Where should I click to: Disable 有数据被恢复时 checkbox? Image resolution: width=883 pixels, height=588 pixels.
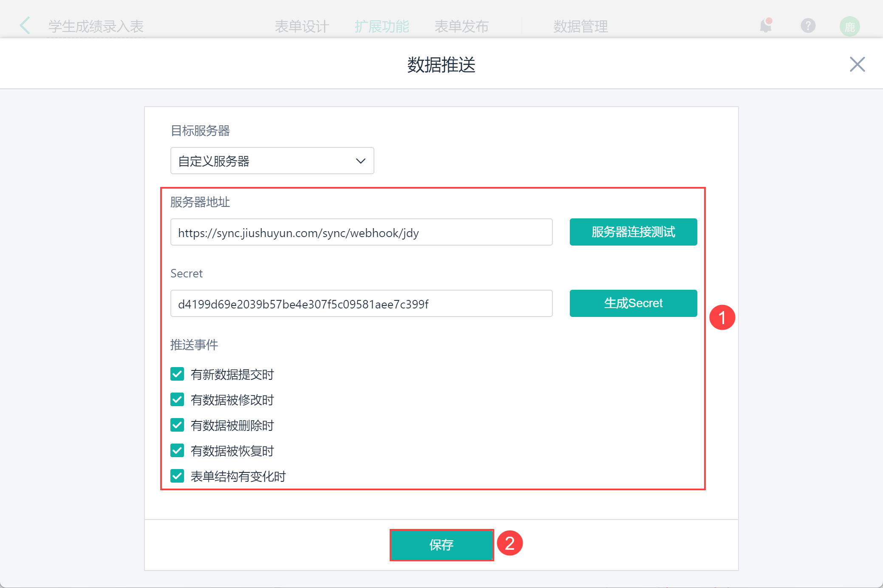[x=177, y=450]
